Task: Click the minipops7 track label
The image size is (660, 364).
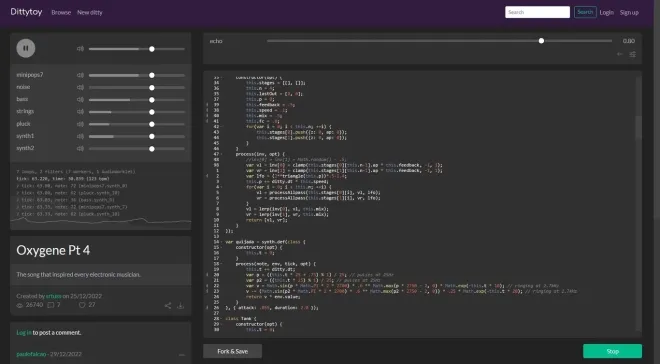Action: point(30,75)
